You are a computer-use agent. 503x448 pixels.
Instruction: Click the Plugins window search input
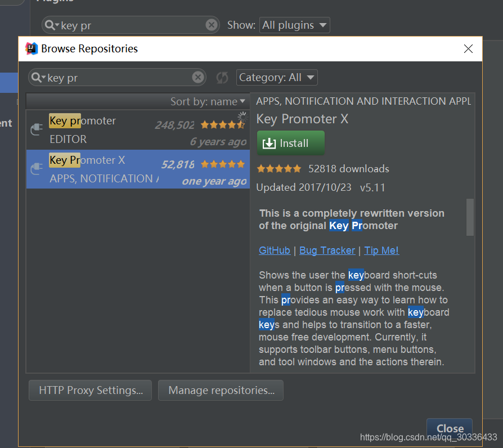(132, 25)
